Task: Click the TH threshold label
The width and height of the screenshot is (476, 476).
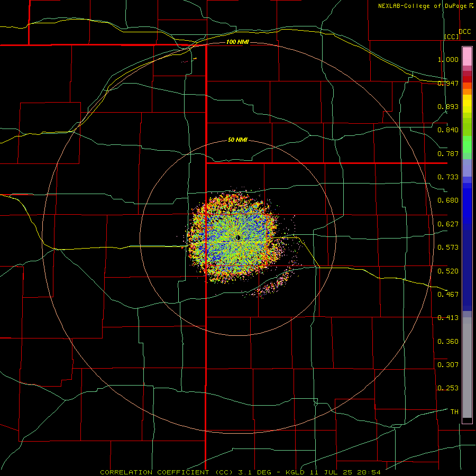Action: point(454,412)
